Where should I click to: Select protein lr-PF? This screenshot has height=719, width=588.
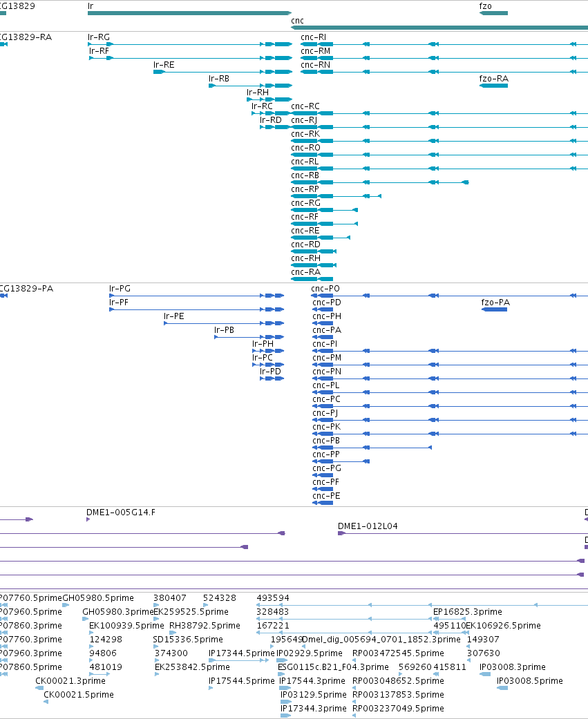click(197, 309)
